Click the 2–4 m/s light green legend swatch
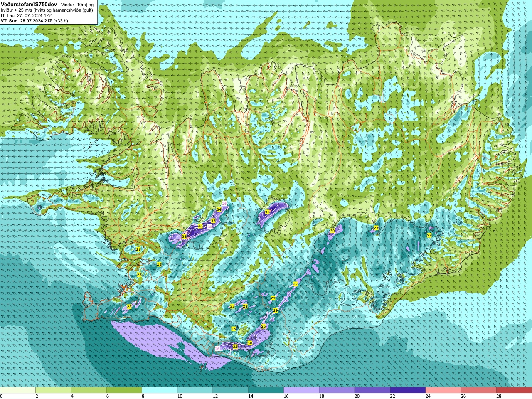This screenshot has height=399, width=532. pyautogui.click(x=53, y=390)
